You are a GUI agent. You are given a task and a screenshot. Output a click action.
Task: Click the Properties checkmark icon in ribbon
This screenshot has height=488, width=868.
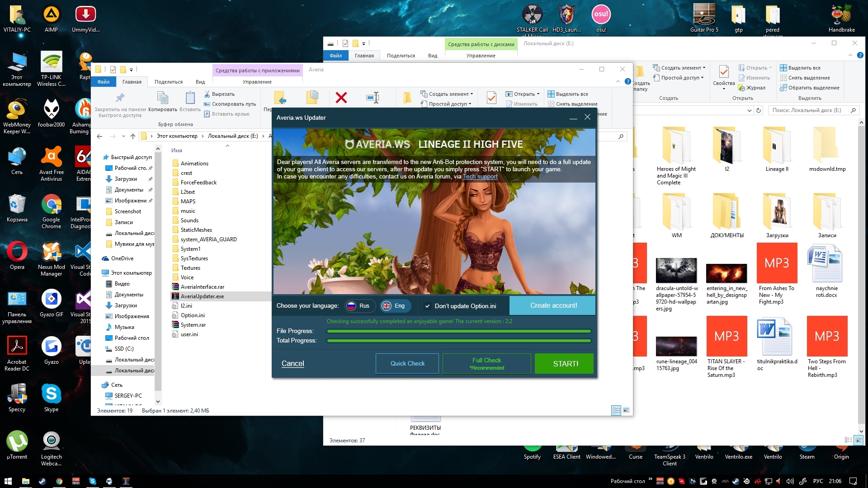[491, 98]
